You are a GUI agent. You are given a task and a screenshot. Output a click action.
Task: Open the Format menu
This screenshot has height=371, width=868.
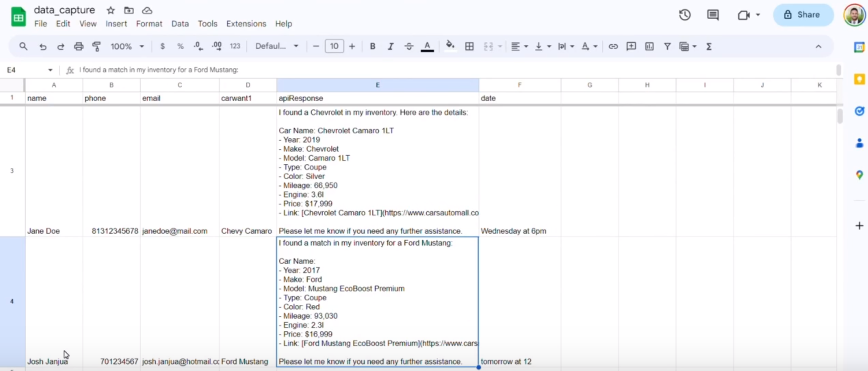coord(149,24)
